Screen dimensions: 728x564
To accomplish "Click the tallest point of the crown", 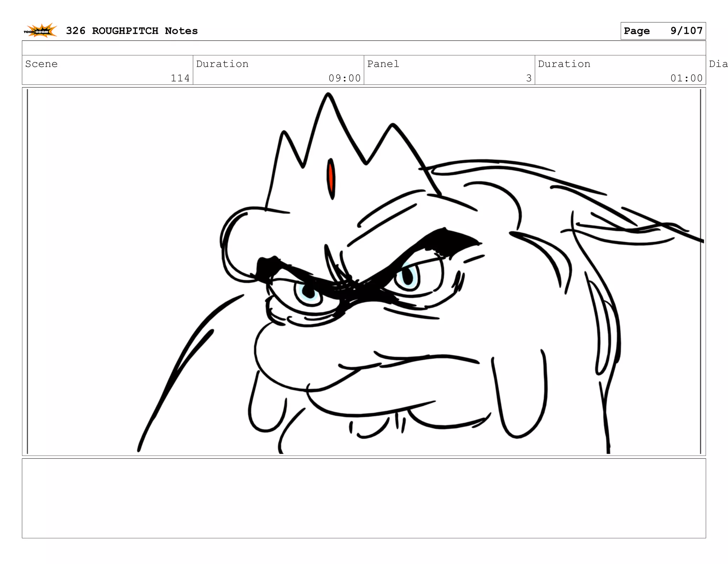I will pyautogui.click(x=327, y=95).
